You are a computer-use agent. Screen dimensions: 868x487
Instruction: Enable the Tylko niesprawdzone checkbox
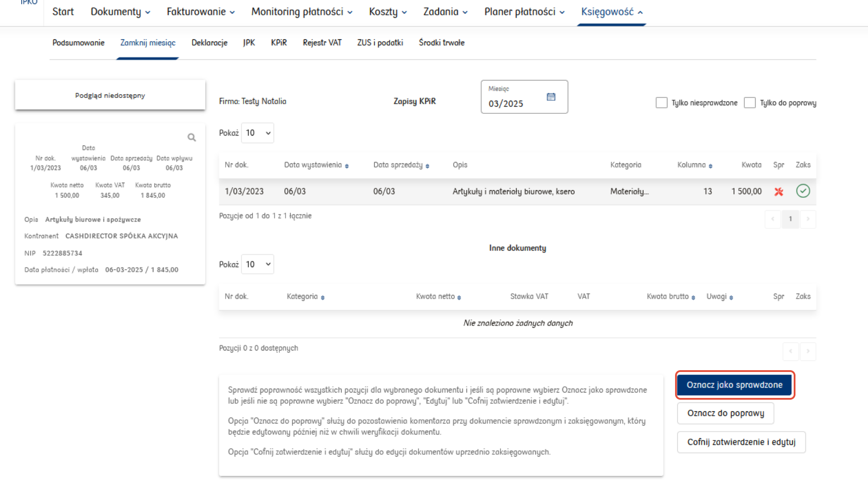tap(661, 103)
